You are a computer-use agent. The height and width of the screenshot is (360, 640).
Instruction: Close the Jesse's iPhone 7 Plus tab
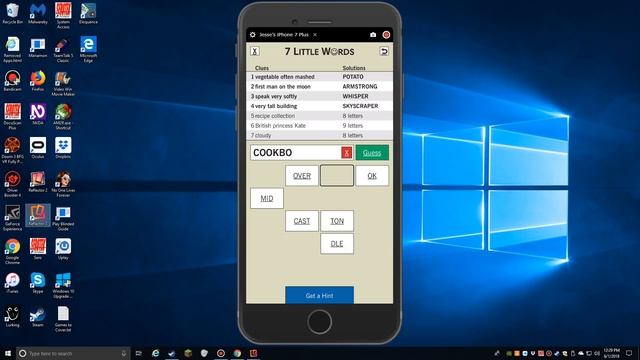[x=315, y=35]
